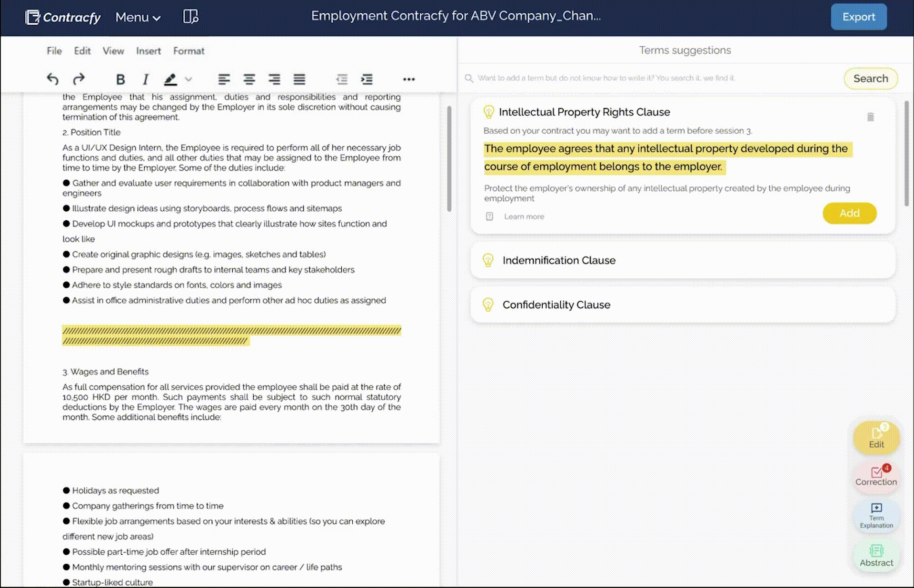Expand the Indemnification Clause card
The image size is (914, 588).
click(683, 260)
